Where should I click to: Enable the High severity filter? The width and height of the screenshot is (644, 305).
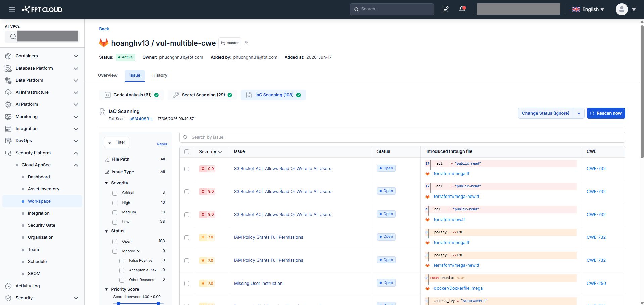point(115,203)
